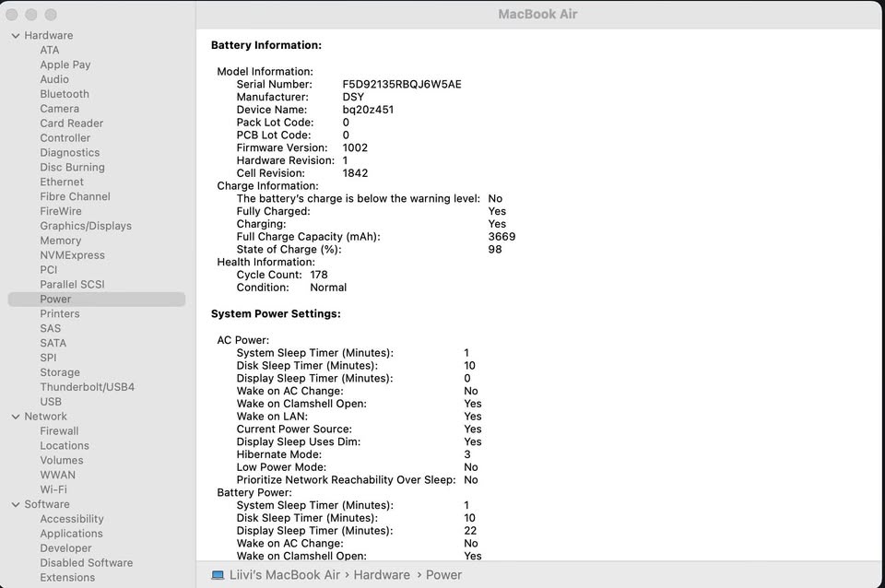Select Camera in the sidebar
Viewport: 885px width, 588px height.
point(59,109)
